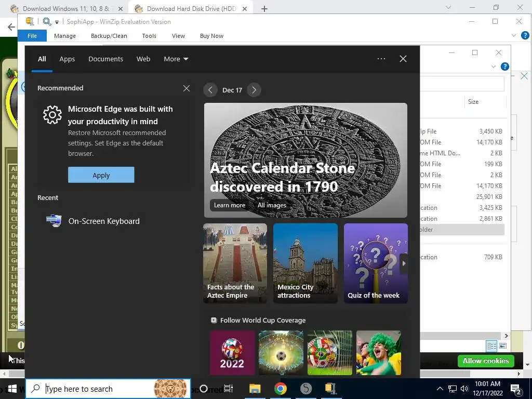Open the green-wig fan thumbnail

(379, 353)
